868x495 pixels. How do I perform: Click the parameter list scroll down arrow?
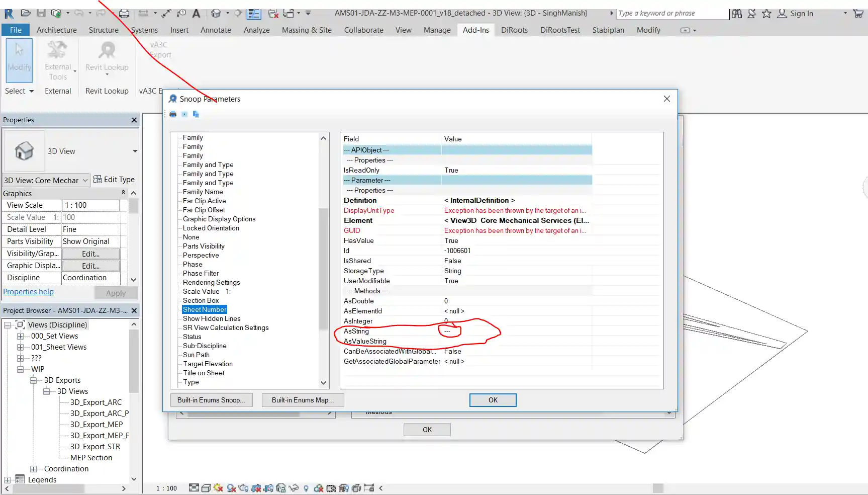tap(324, 383)
